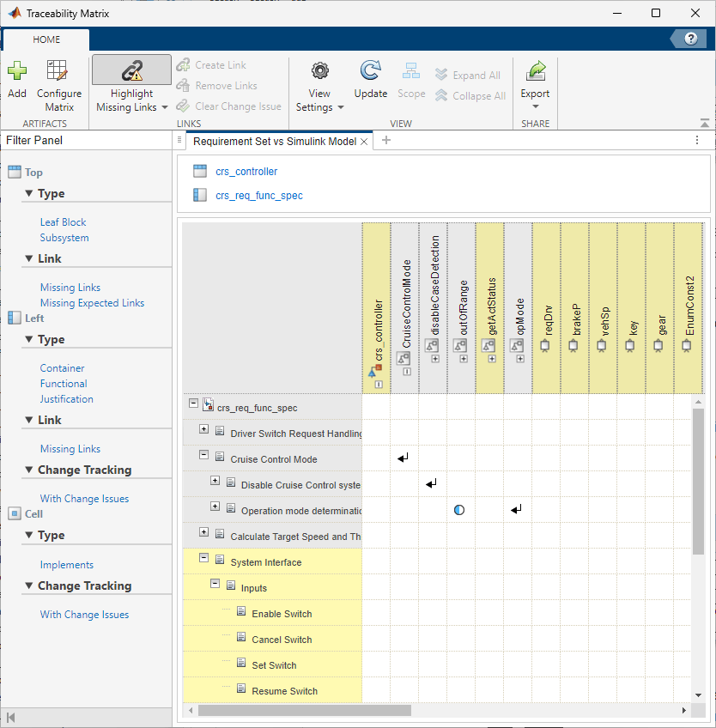Click the Update refresh icon
The image size is (716, 728).
coord(371,70)
